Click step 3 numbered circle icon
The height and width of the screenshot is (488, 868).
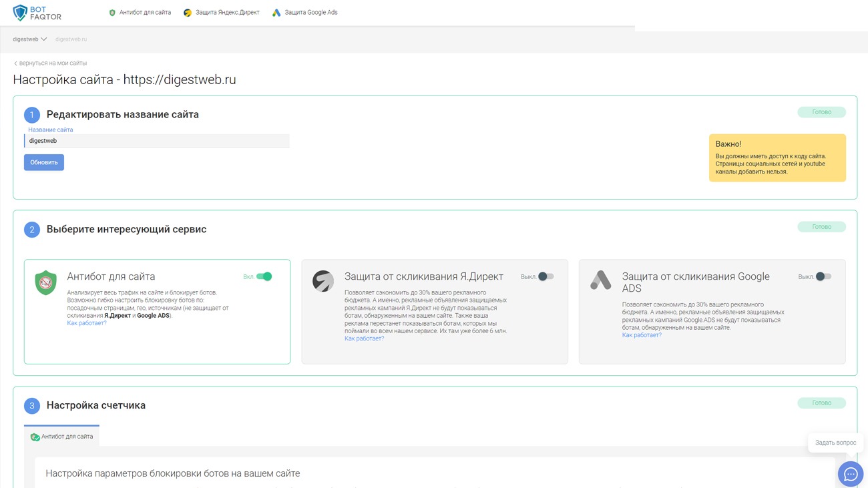click(32, 406)
